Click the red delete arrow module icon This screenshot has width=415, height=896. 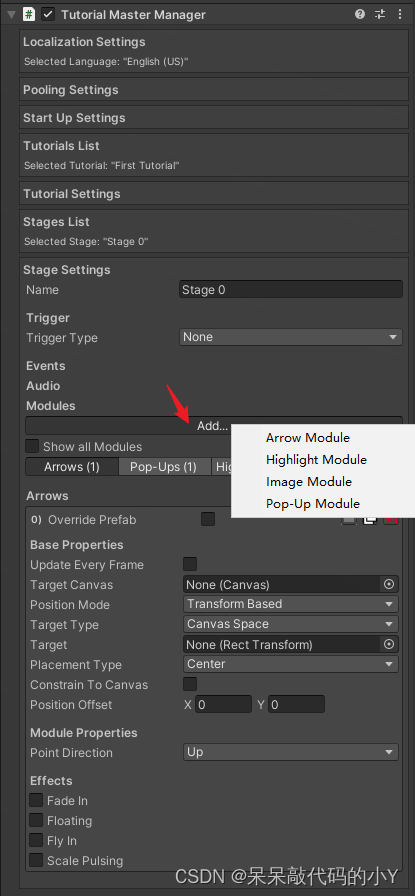click(392, 521)
